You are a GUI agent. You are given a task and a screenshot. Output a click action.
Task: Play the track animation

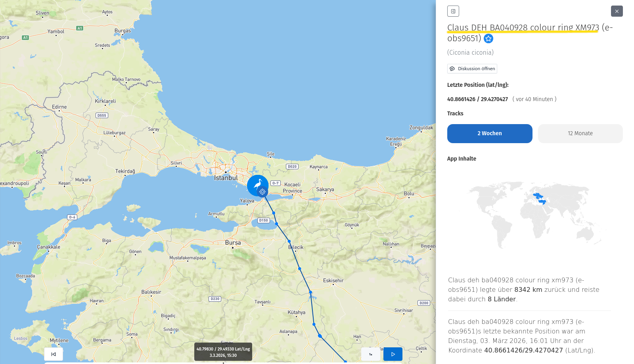pos(393,354)
